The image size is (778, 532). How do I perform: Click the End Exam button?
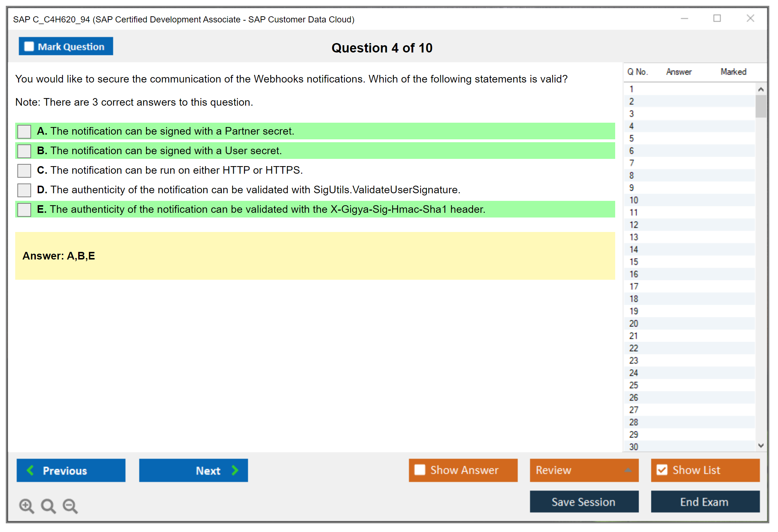pyautogui.click(x=705, y=502)
